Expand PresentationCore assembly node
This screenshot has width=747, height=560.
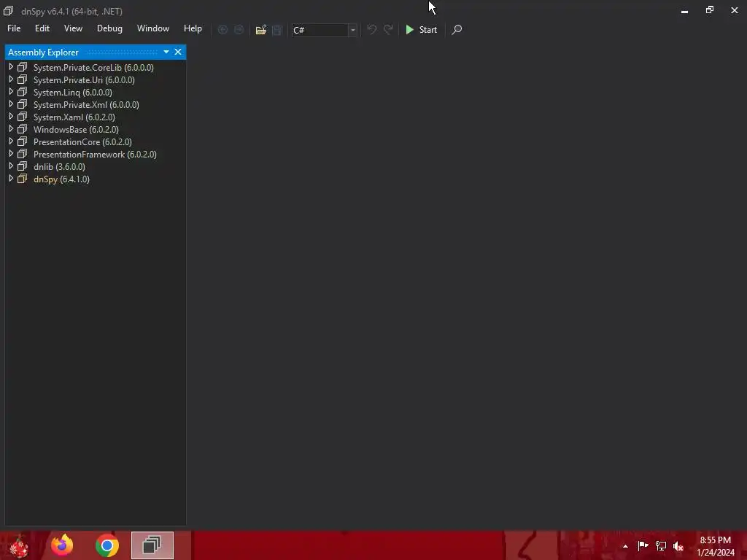pos(11,141)
